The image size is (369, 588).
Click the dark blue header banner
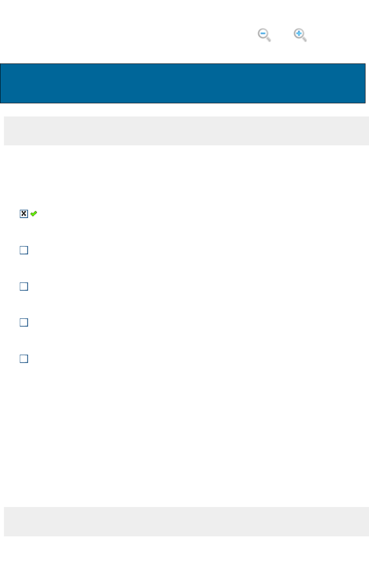183,83
